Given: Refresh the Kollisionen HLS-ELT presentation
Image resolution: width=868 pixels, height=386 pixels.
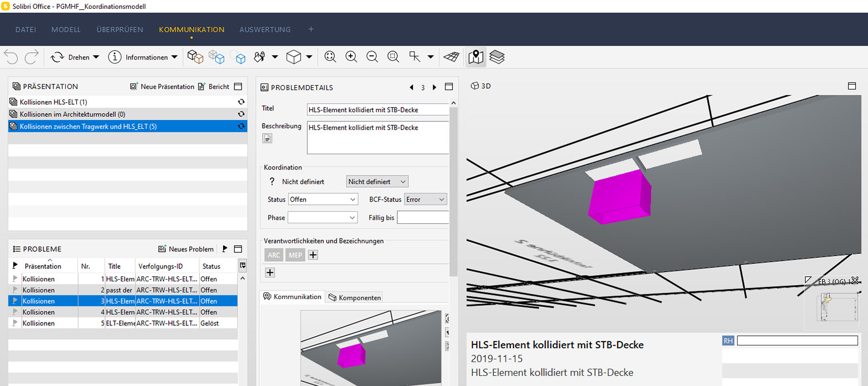Looking at the screenshot, I should (241, 102).
